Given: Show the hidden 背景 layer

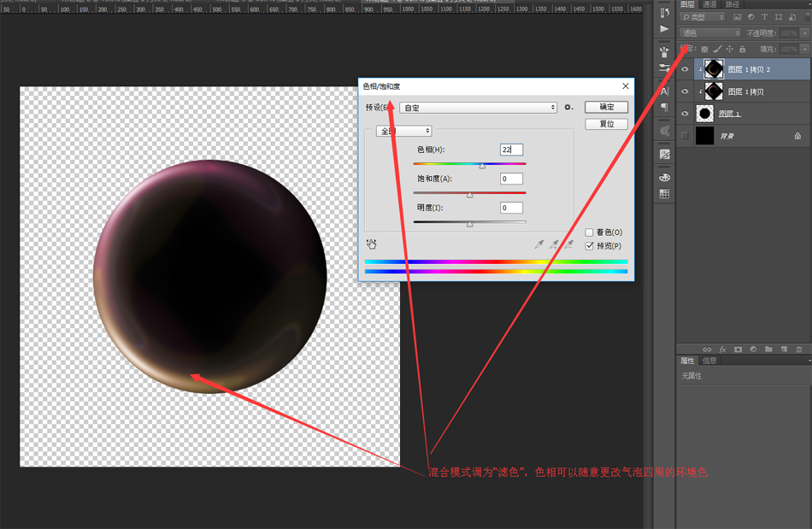Looking at the screenshot, I should 685,136.
